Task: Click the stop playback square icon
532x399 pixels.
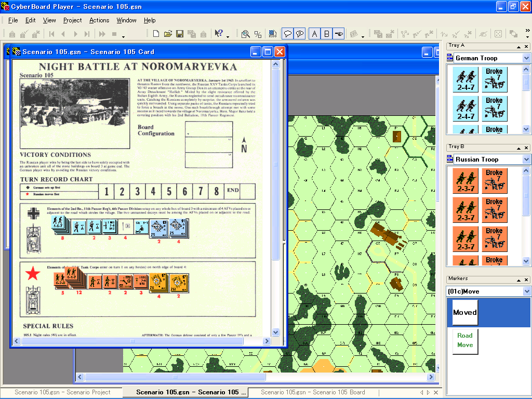Action: point(114,34)
